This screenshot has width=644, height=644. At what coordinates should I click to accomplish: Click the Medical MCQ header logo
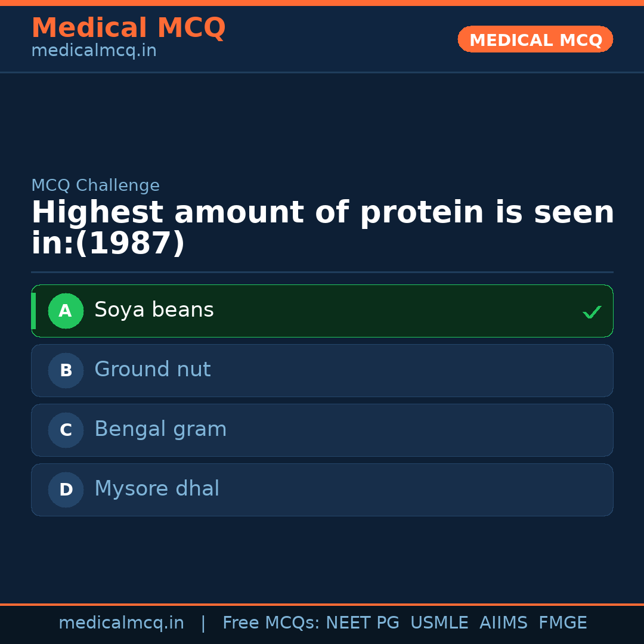[128, 28]
